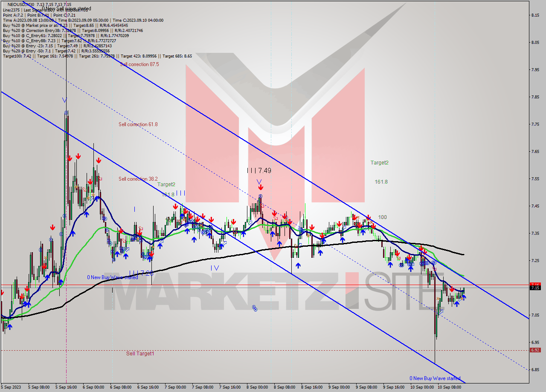Image resolution: width=546 pixels, height=392 pixels.
Task: Click the 'I I I 7.20' wave label
Action: point(141,273)
